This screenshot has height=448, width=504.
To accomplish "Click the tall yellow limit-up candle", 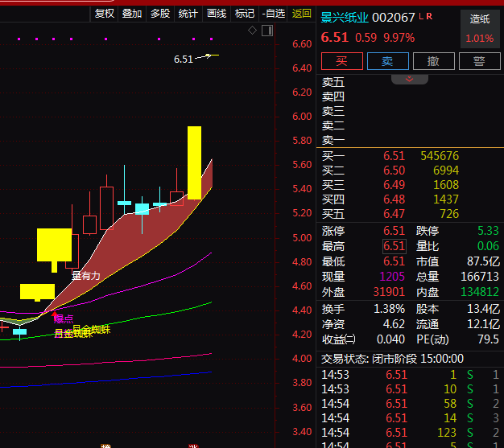I will coord(195,162).
